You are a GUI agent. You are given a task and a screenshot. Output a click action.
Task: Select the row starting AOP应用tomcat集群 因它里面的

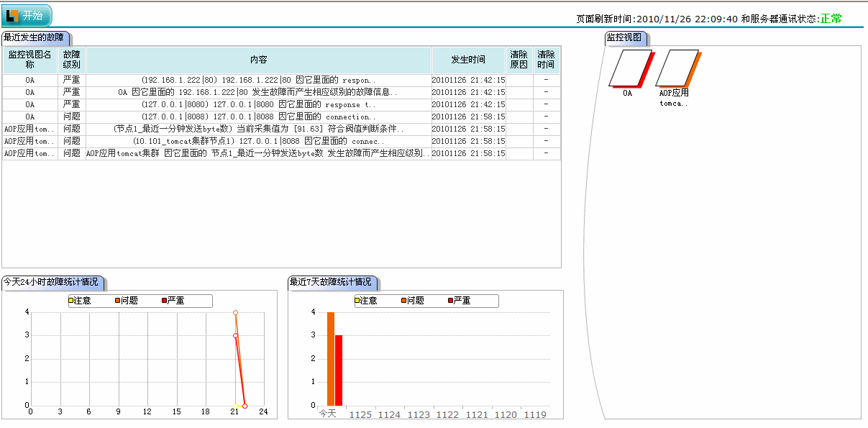[281, 154]
